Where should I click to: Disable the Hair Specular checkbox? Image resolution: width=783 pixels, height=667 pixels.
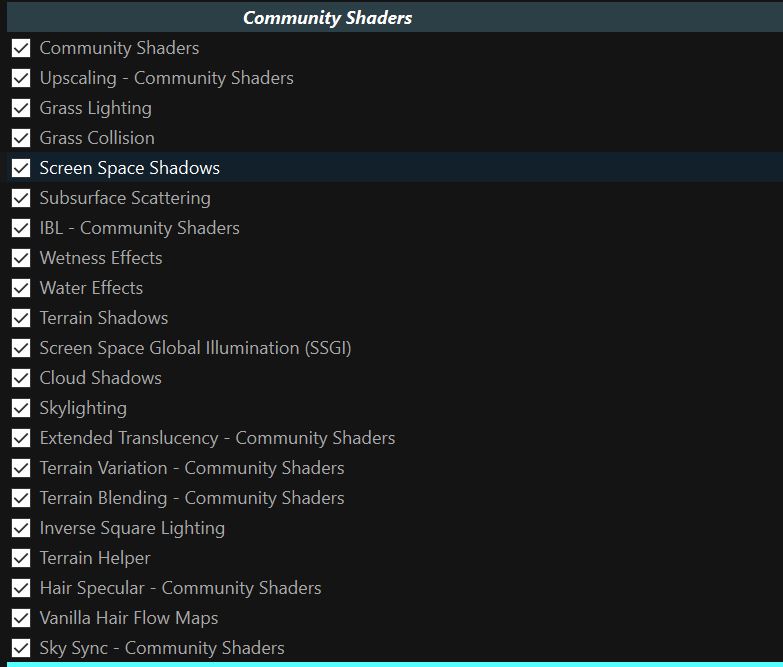[21, 588]
